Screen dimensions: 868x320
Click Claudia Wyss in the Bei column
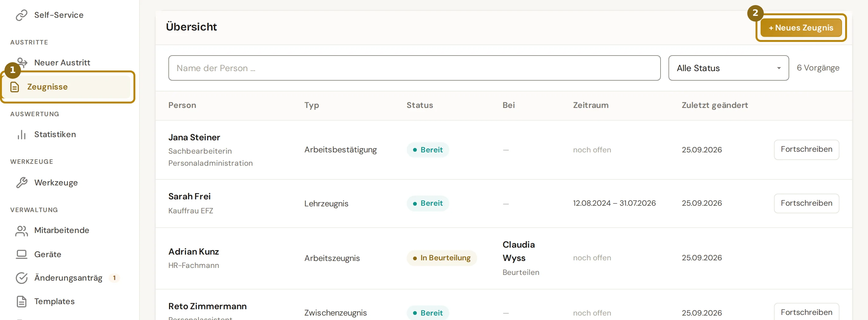[518, 251]
